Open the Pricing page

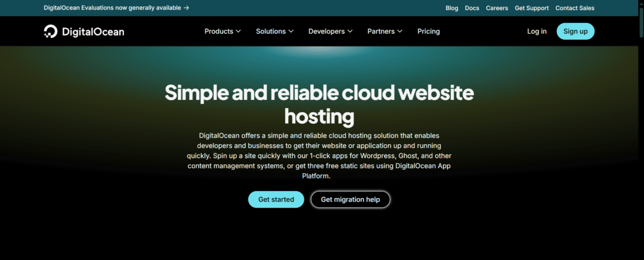pos(429,31)
